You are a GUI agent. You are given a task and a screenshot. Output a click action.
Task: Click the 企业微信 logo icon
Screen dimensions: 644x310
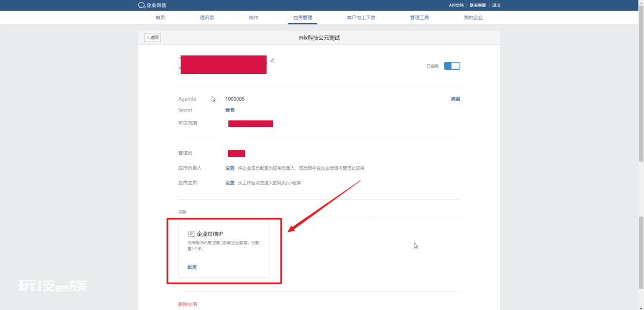141,5
